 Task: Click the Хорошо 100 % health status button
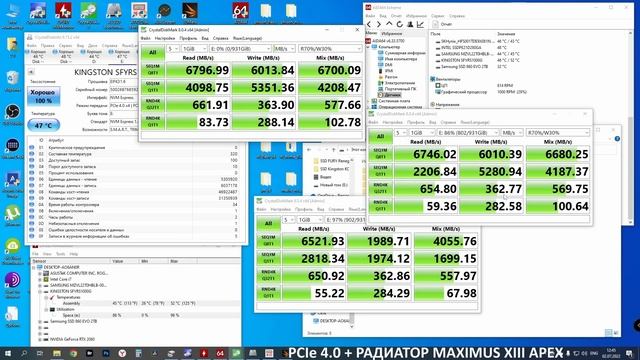tap(44, 96)
